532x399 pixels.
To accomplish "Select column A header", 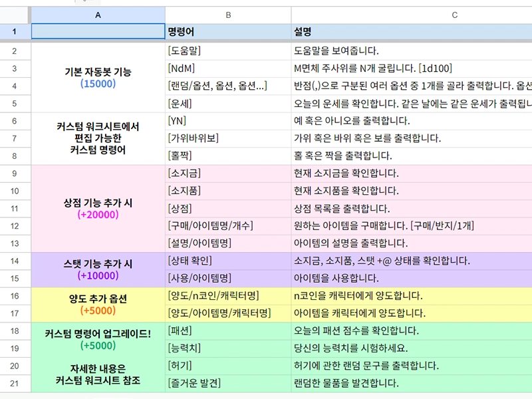I will (x=98, y=15).
